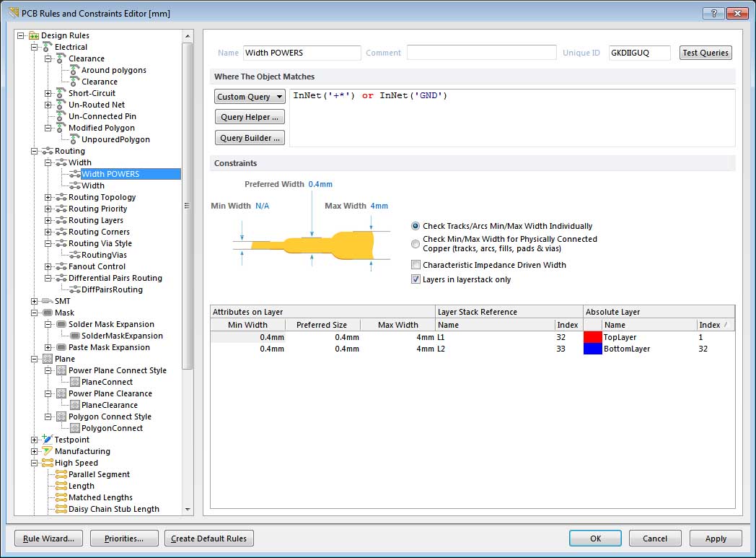756x558 pixels.
Task: Click the Short-Circuit rule icon
Action: point(61,93)
